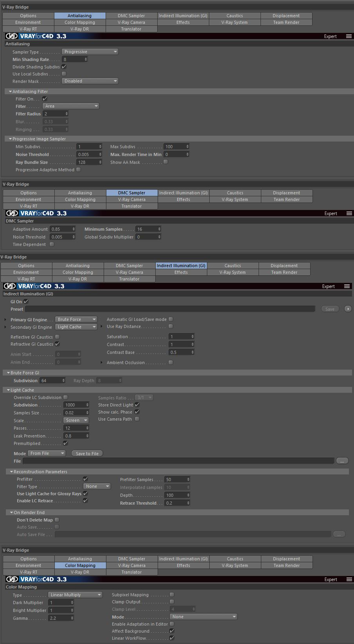The width and height of the screenshot is (354, 644).
Task: Open hamburger menu in Indirect Illumination panel header
Action: tap(347, 286)
